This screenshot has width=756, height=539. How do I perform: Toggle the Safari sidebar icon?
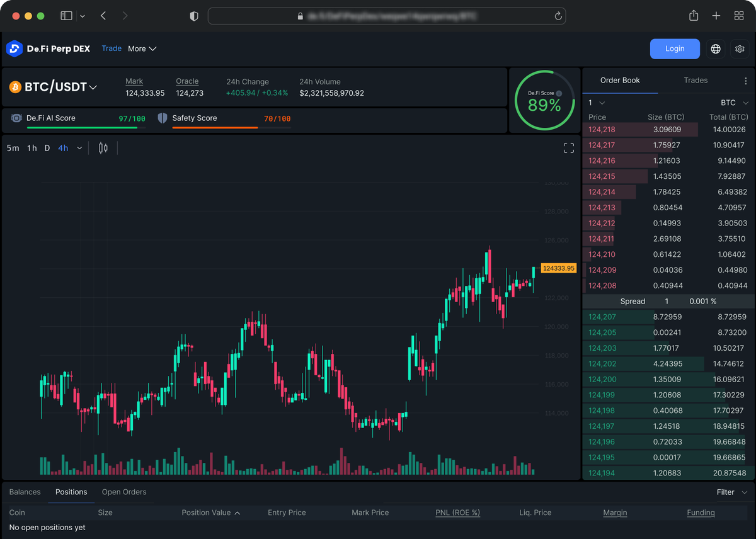(66, 15)
